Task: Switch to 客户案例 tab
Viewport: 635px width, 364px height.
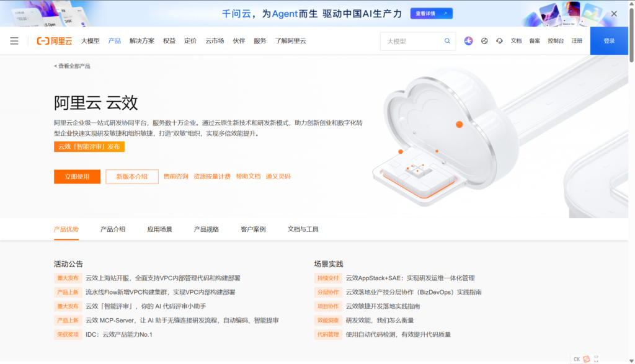Action: [253, 229]
